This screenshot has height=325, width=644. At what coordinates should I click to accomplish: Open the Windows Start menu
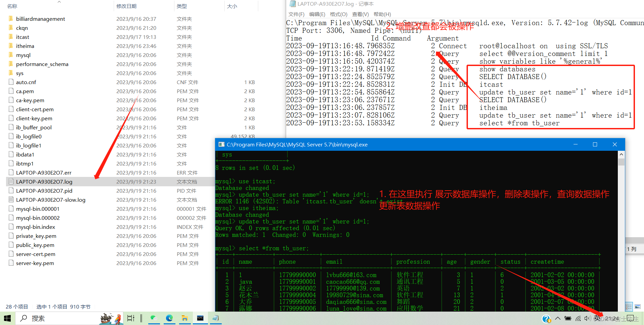[7, 318]
